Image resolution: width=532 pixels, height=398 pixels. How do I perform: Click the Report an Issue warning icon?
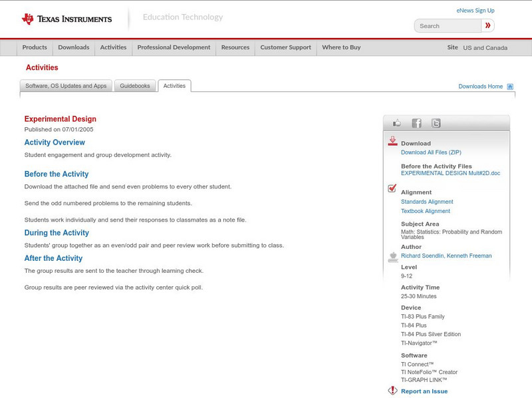[392, 391]
